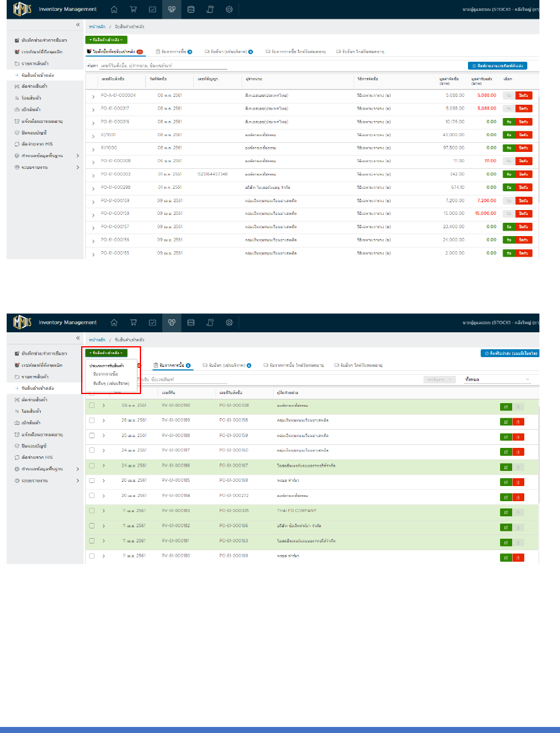Select รับจากการซื้อ tab in upper screenshot
This screenshot has width=560, height=733.
point(174,52)
